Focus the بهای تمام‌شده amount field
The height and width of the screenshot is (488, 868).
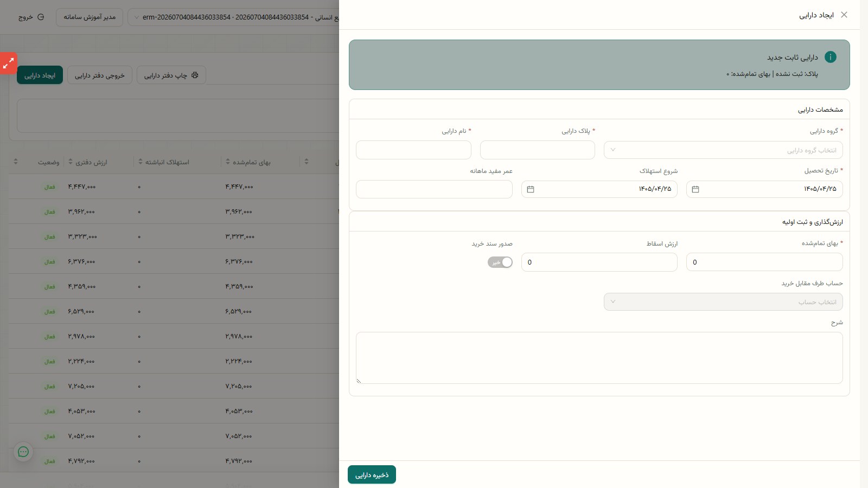coord(764,262)
